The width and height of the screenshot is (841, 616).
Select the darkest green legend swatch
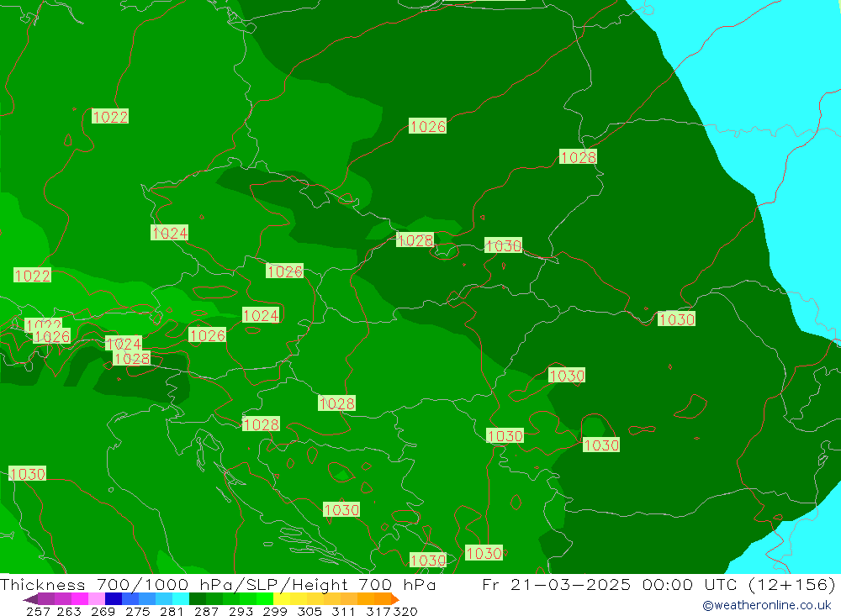[x=198, y=599]
